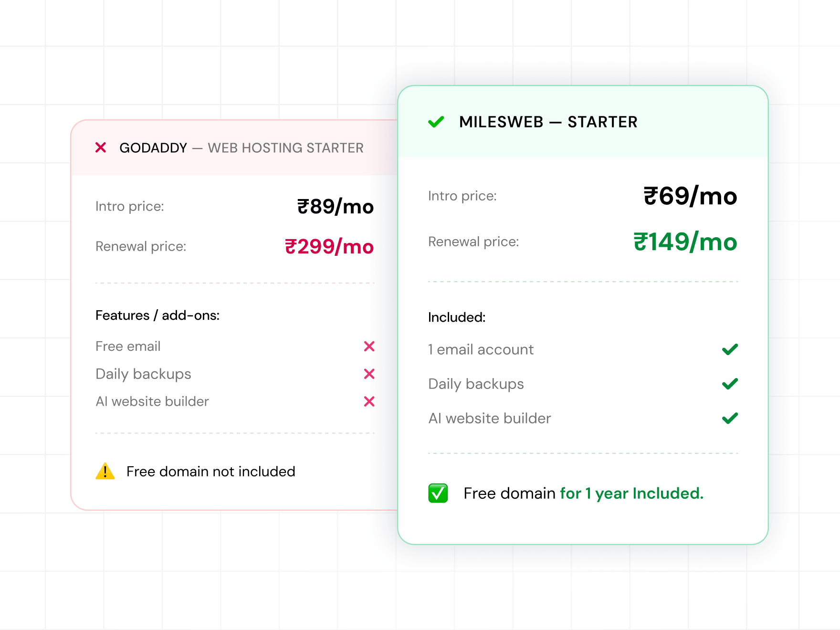
Task: Click the green check in the MilesWeb AI website builder row
Action: pyautogui.click(x=730, y=418)
